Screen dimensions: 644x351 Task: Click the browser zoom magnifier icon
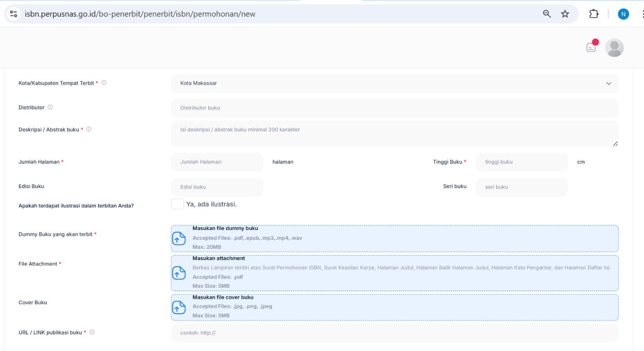coord(547,14)
